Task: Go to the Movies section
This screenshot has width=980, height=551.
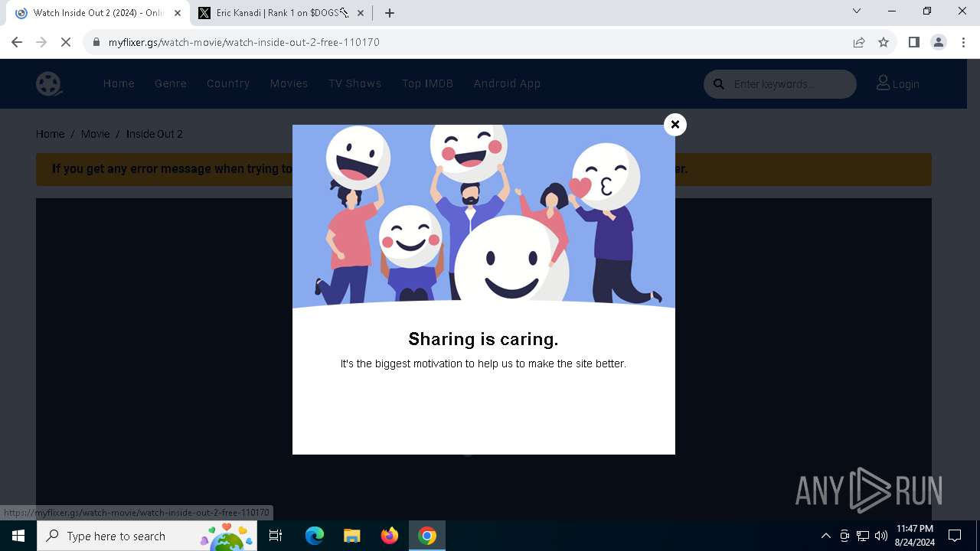Action: pyautogui.click(x=289, y=84)
